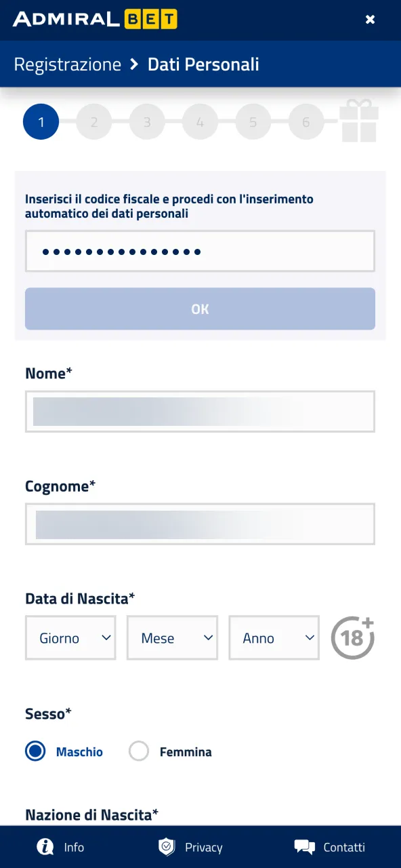
Task: Click the 18+ age restriction icon
Action: [x=353, y=638]
